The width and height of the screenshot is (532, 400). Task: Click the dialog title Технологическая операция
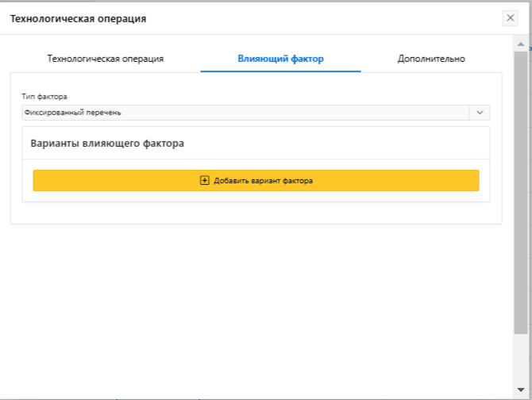click(78, 18)
